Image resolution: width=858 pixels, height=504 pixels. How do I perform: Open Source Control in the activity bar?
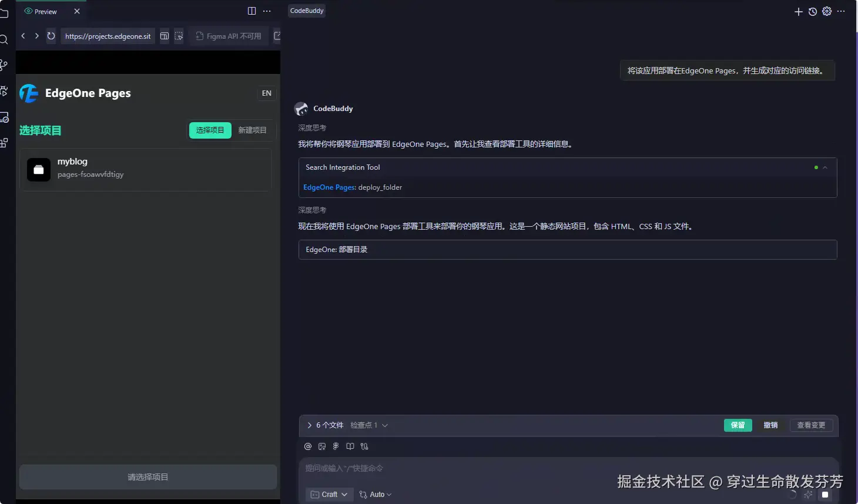coord(4,65)
